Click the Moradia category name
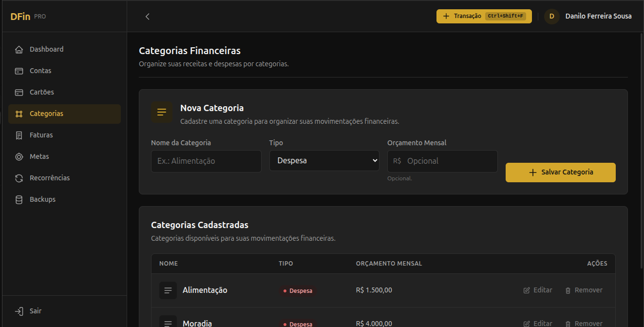Image resolution: width=644 pixels, height=327 pixels. click(197, 324)
